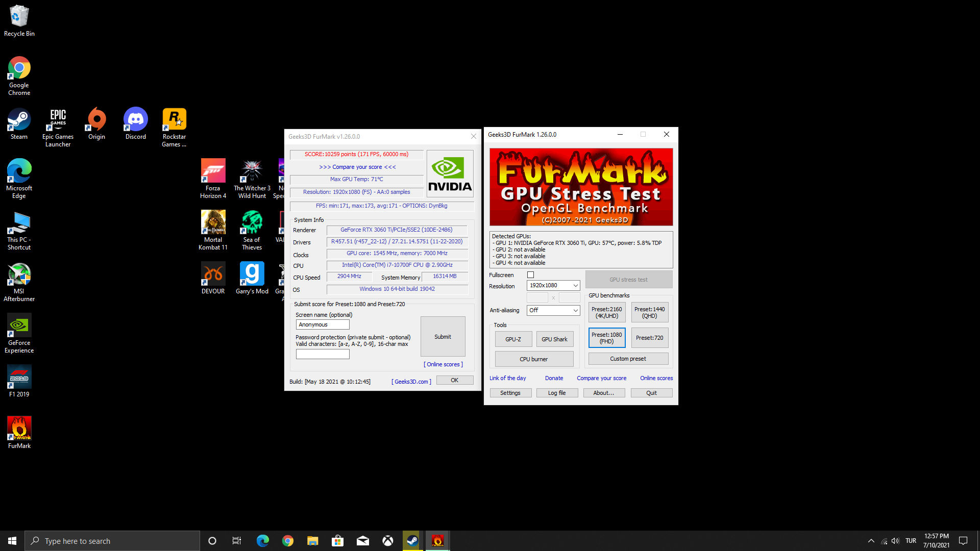Switch to Steam in the taskbar
This screenshot has width=980, height=551.
point(413,541)
